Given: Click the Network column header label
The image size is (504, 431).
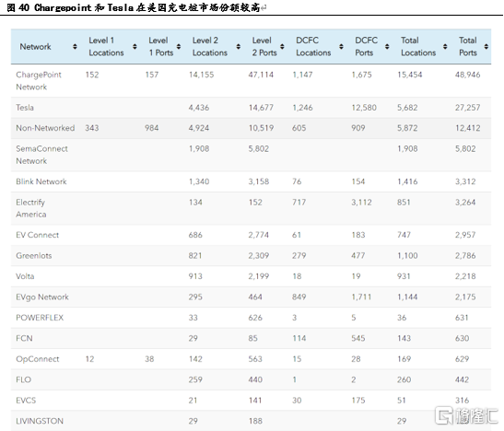Looking at the screenshot, I should [x=35, y=47].
